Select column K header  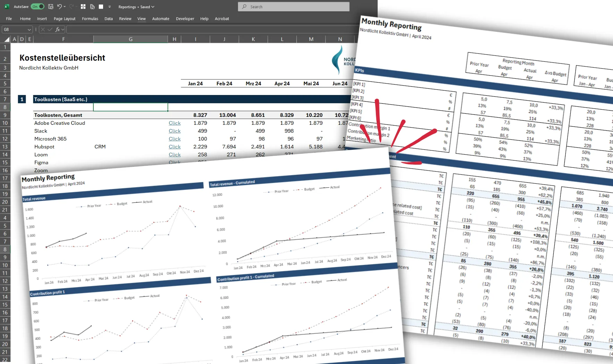(x=253, y=39)
